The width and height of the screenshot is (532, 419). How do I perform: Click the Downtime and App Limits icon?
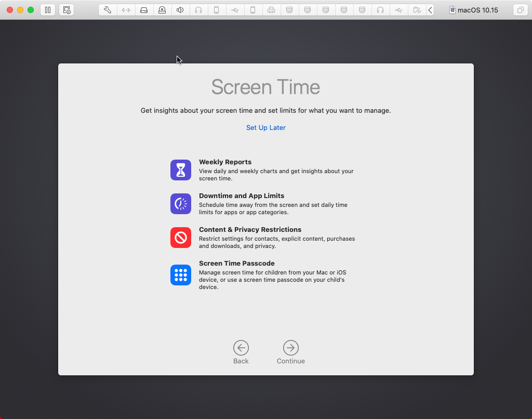(180, 203)
